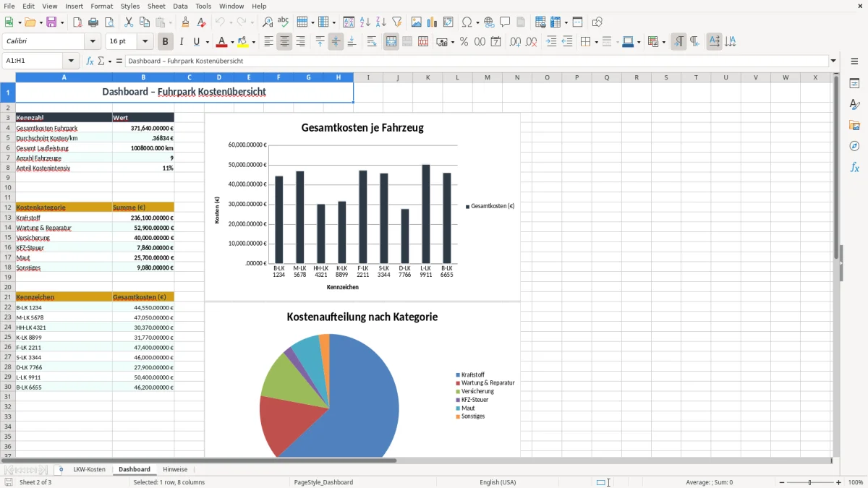Screen dimensions: 868x488
Task: Open the Data menu
Action: click(180, 6)
